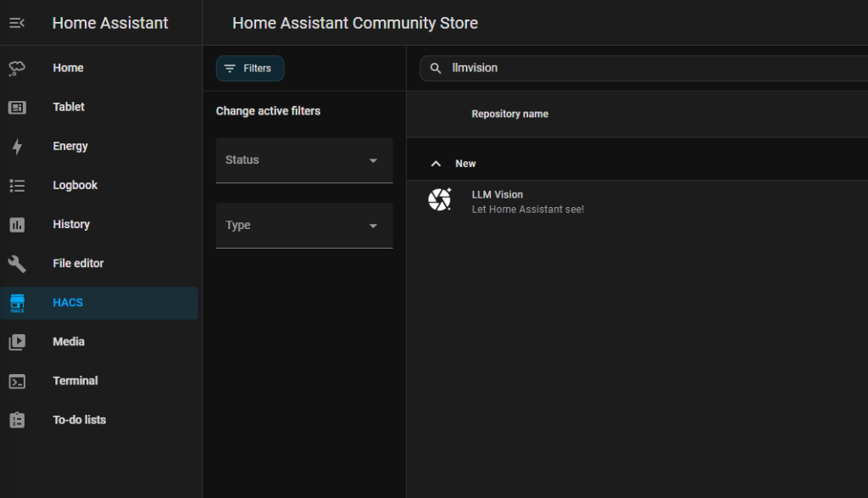The height and width of the screenshot is (498, 868).
Task: Click the Energy lightning bolt icon
Action: click(x=17, y=147)
